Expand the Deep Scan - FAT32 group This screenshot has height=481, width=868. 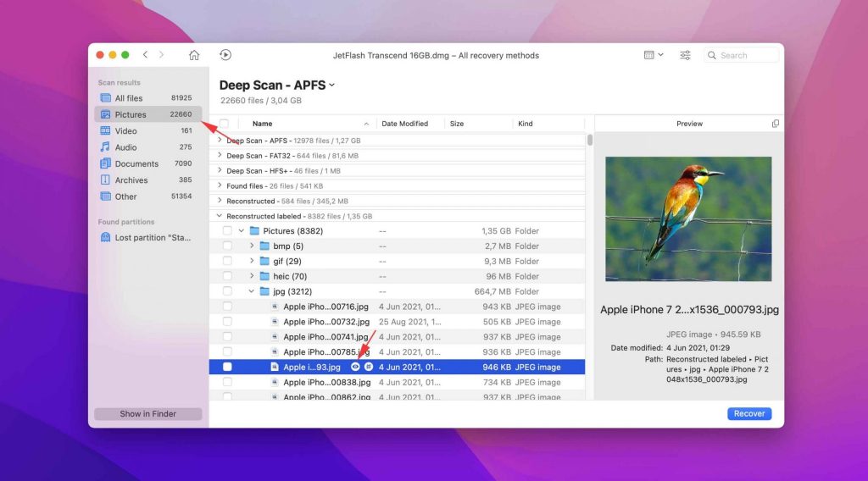220,155
